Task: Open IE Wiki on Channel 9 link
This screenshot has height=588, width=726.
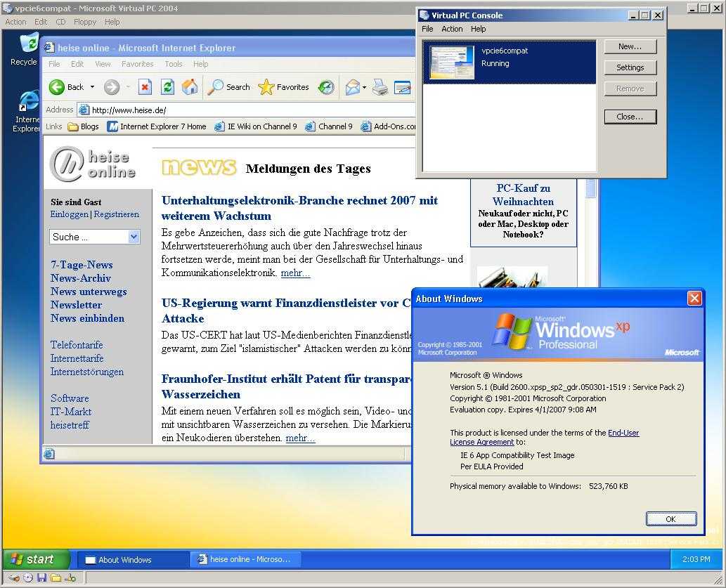Action: (256, 126)
